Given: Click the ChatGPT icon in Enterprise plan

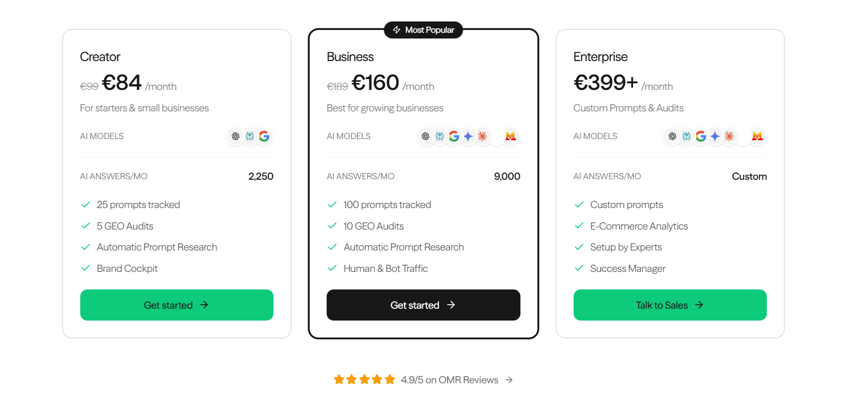Looking at the screenshot, I should 672,136.
